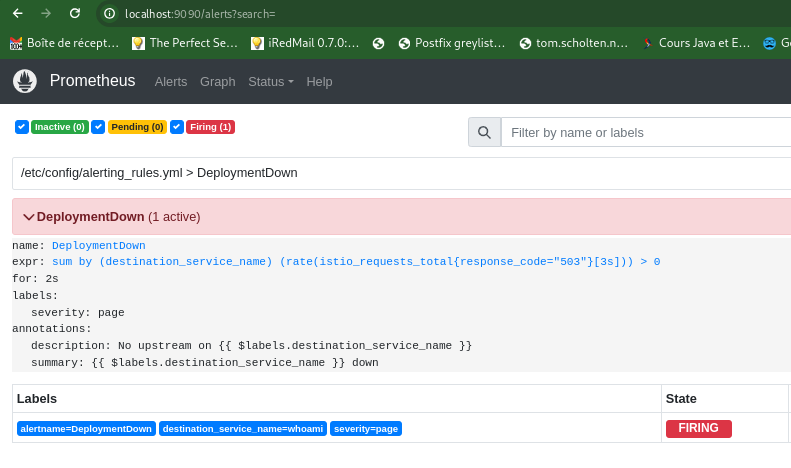The height and width of the screenshot is (468, 791).
Task: Collapse the alerting_rules.yml group header
Action: (x=159, y=172)
